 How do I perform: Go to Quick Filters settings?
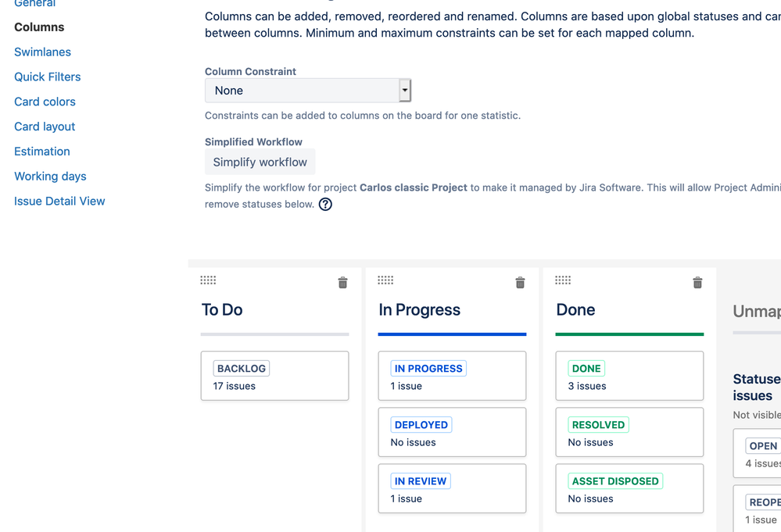click(48, 77)
